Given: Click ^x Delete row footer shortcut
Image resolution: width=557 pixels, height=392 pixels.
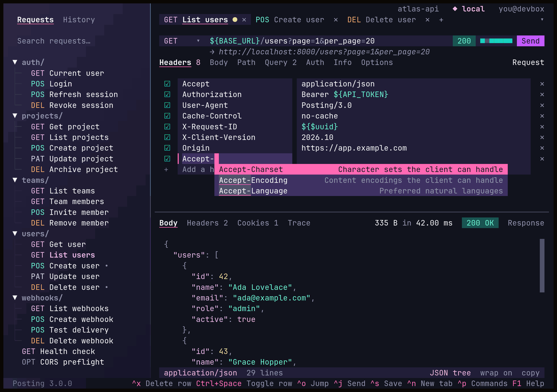Looking at the screenshot, I should tap(162, 384).
